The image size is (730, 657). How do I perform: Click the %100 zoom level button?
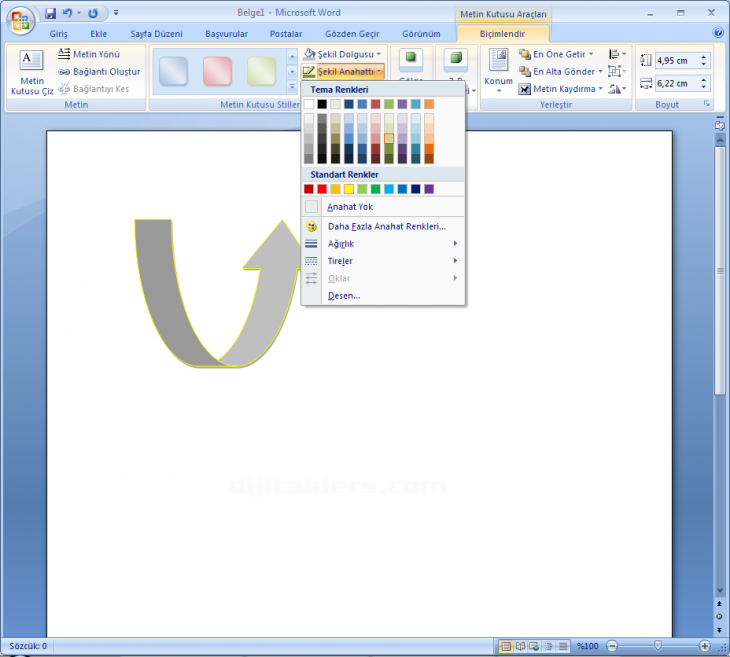click(x=588, y=646)
